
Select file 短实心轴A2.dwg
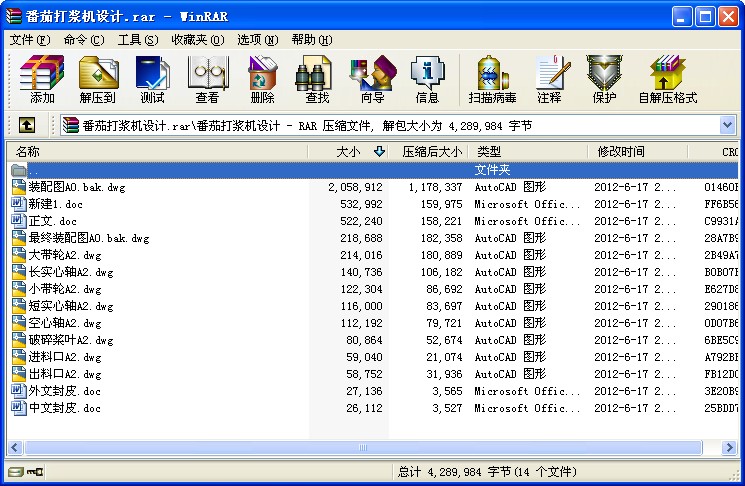(71, 306)
